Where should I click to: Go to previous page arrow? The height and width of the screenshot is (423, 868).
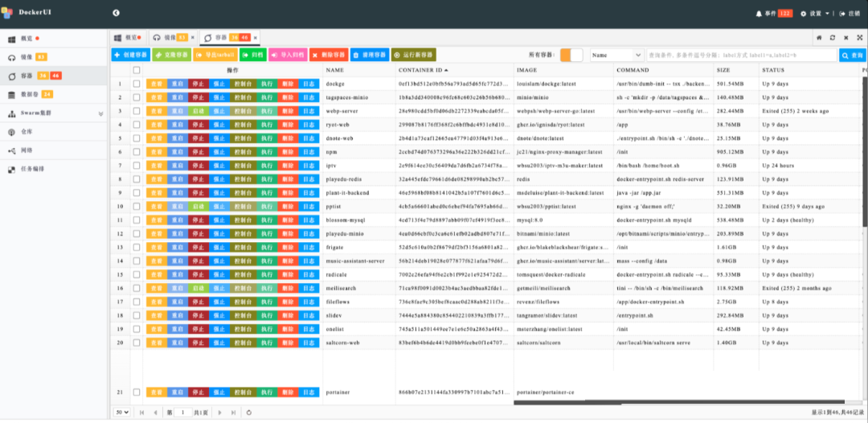[x=155, y=413]
